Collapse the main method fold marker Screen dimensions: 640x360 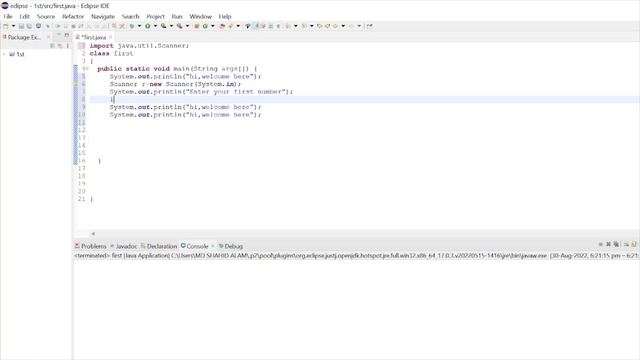(x=87, y=69)
